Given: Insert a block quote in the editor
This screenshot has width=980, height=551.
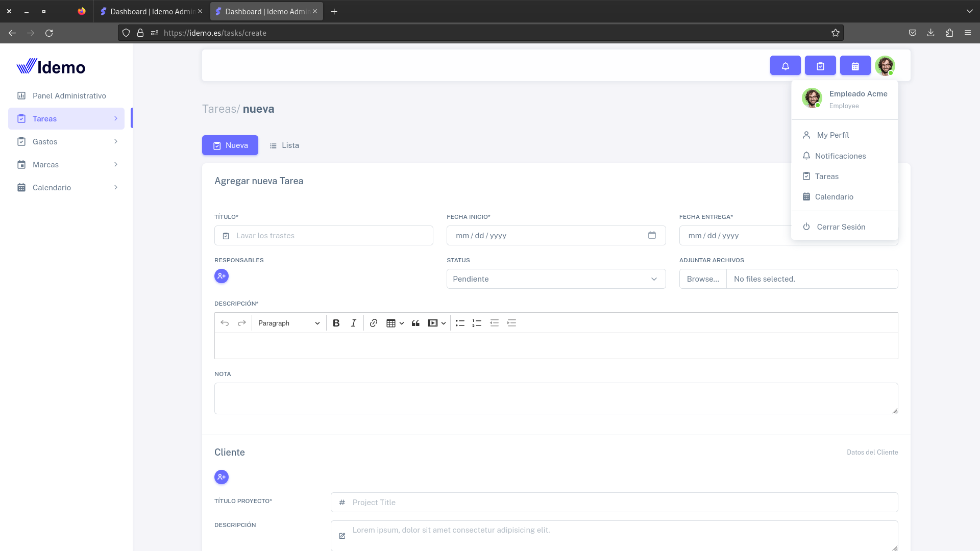Looking at the screenshot, I should coord(415,323).
